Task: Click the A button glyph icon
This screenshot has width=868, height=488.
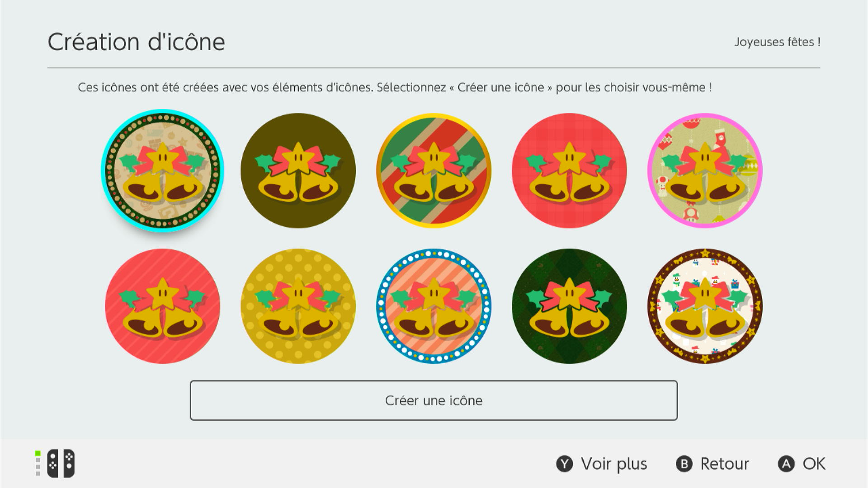Action: tap(786, 464)
